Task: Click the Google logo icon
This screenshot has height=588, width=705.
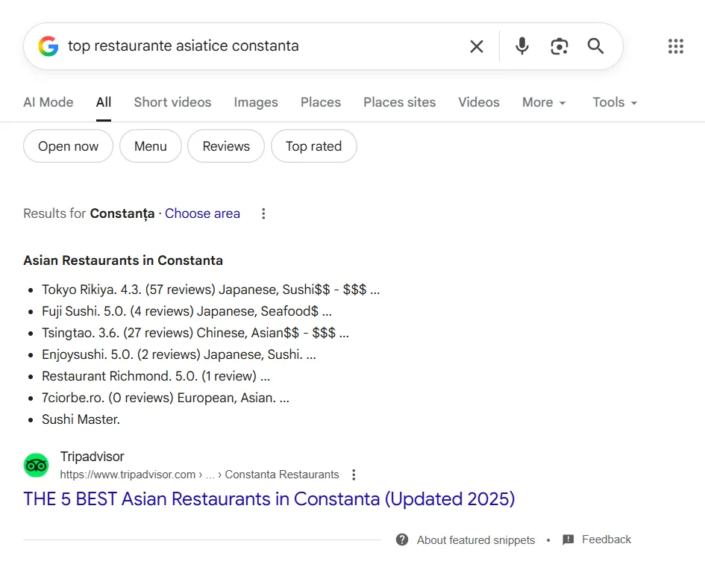Action: click(x=48, y=46)
